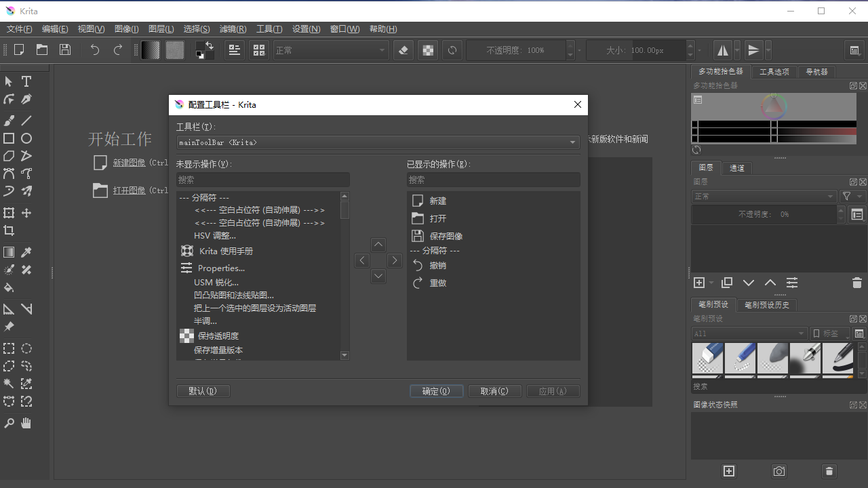
Task: Open the mainToolBar selection dropdown
Action: [x=377, y=142]
